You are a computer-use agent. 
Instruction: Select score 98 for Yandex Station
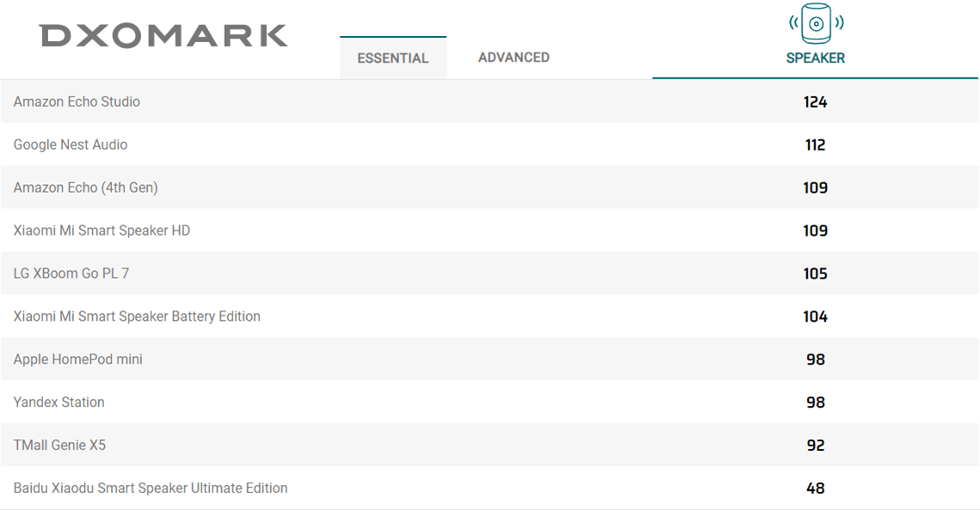tap(816, 402)
